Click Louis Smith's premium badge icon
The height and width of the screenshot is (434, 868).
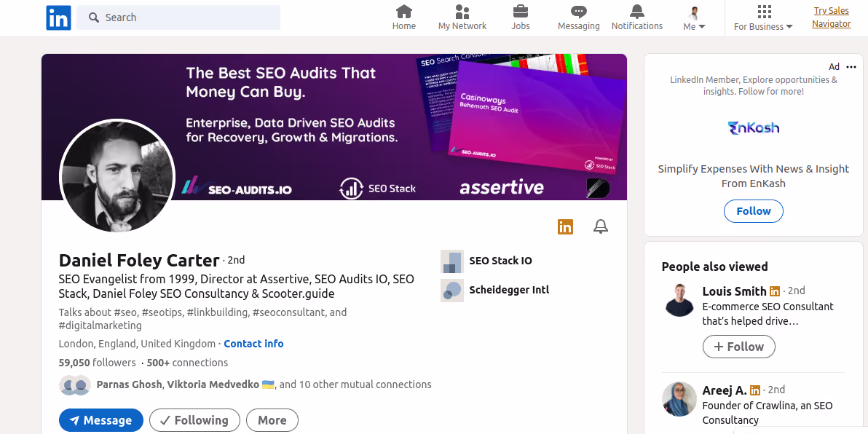pyautogui.click(x=775, y=291)
